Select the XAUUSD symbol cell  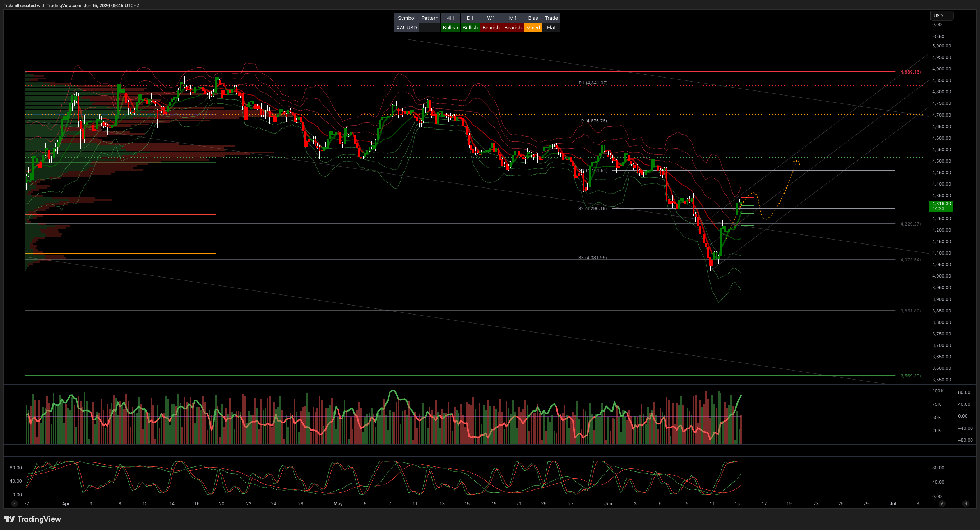(406, 28)
